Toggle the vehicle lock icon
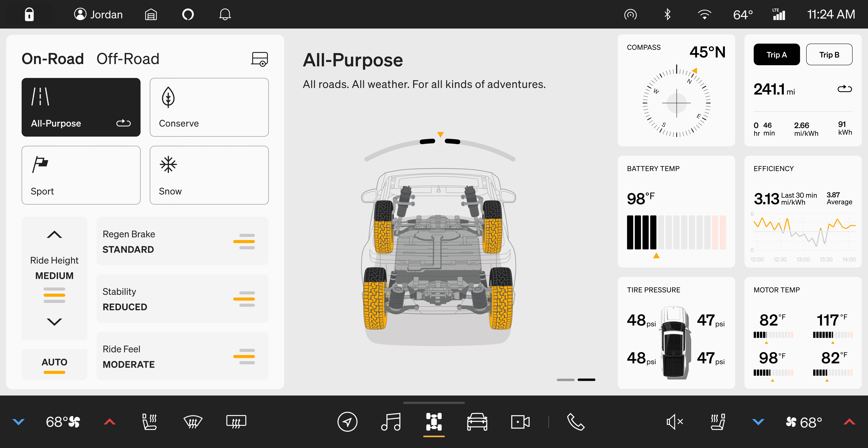 click(x=29, y=14)
